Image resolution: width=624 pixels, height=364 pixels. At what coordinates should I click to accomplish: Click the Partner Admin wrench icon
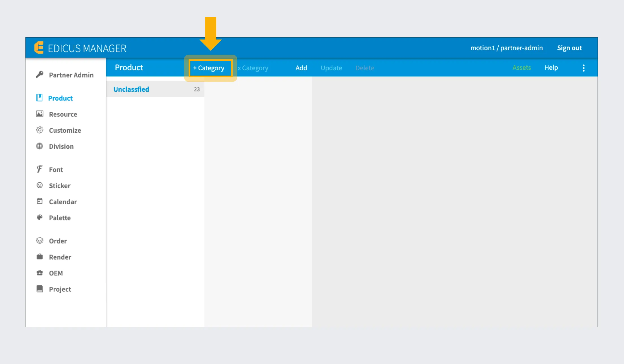click(x=40, y=74)
